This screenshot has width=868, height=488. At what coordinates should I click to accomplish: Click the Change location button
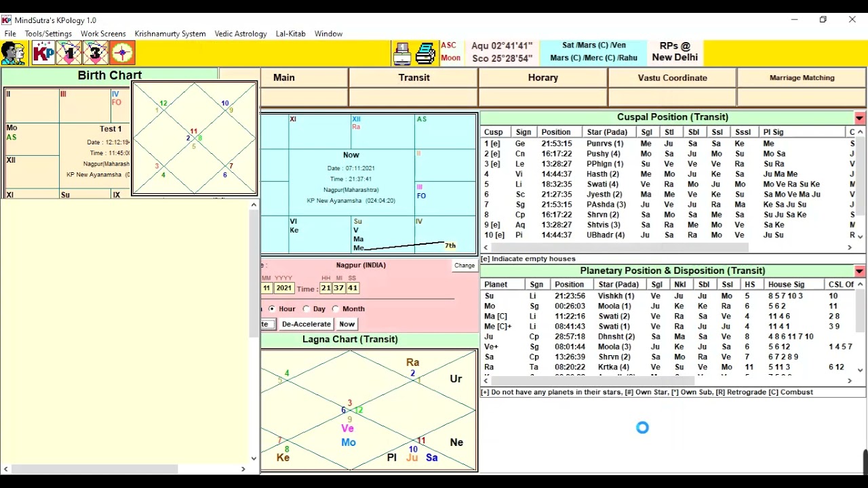[465, 266]
